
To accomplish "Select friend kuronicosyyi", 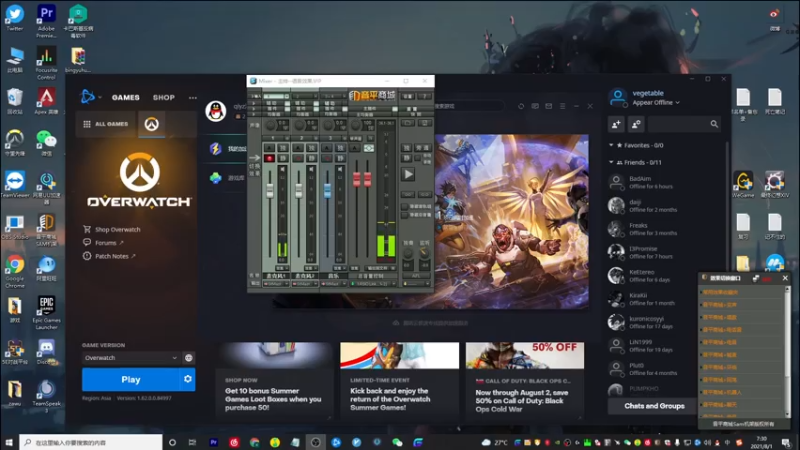I will pyautogui.click(x=664, y=322).
